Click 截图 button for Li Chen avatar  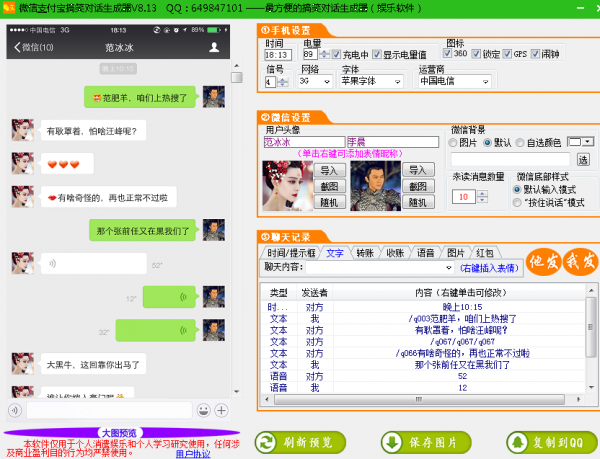[418, 186]
